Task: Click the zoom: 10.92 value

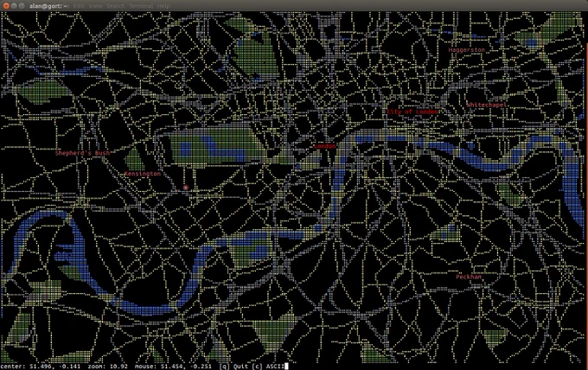Action: (107, 367)
